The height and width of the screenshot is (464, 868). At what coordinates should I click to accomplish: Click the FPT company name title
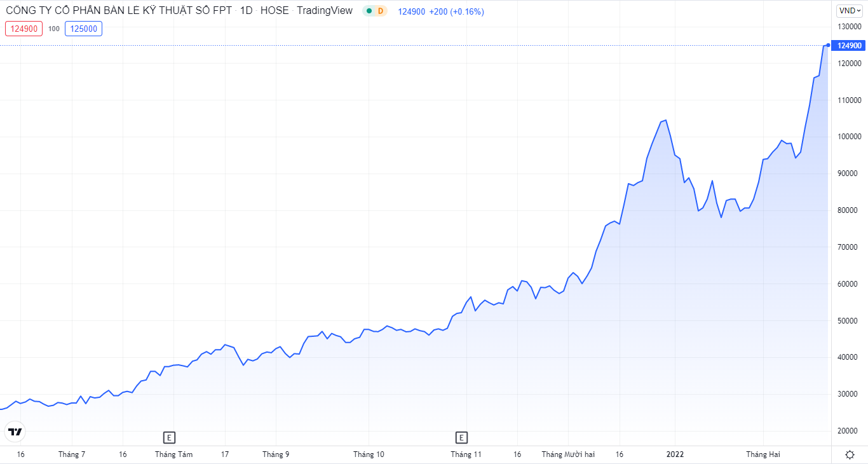119,11
